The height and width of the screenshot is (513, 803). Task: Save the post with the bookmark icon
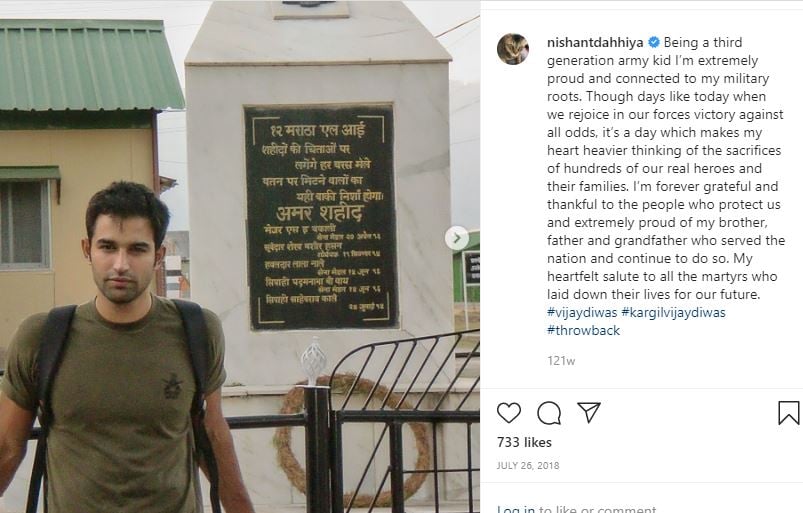tap(788, 413)
